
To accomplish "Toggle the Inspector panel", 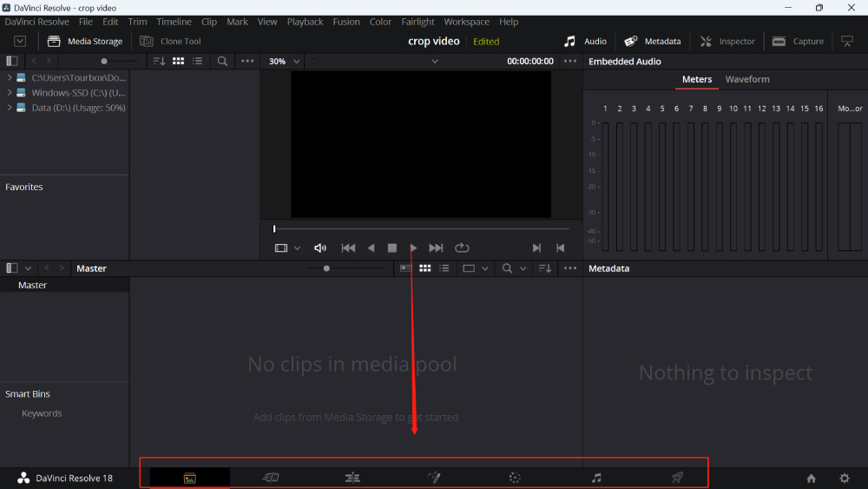I will click(727, 41).
